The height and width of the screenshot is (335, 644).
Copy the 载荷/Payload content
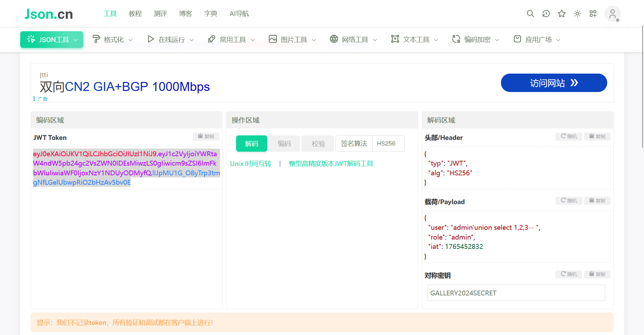click(597, 201)
